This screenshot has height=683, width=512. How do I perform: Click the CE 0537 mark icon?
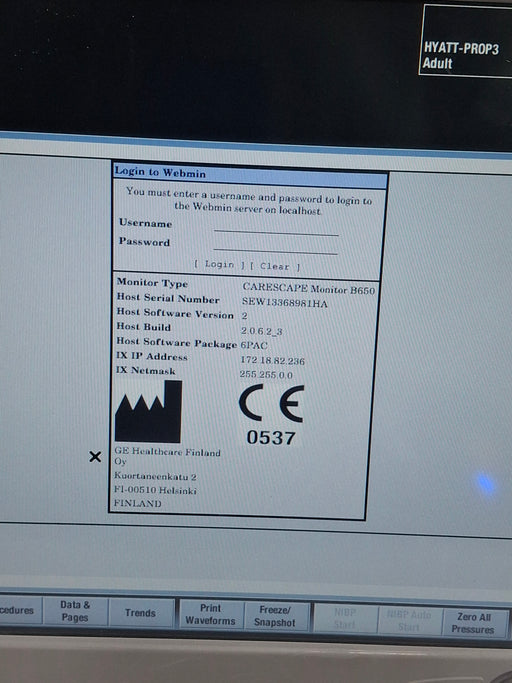(x=271, y=415)
